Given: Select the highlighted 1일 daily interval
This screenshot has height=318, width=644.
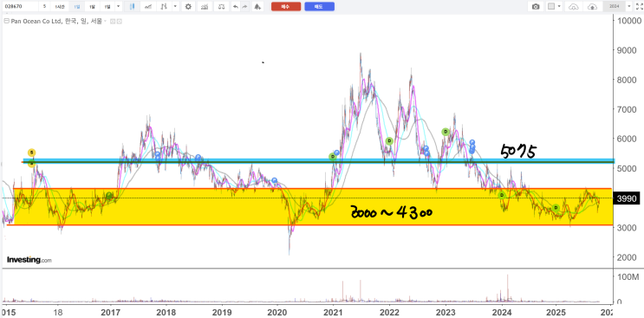Looking at the screenshot, I should click(x=77, y=7).
